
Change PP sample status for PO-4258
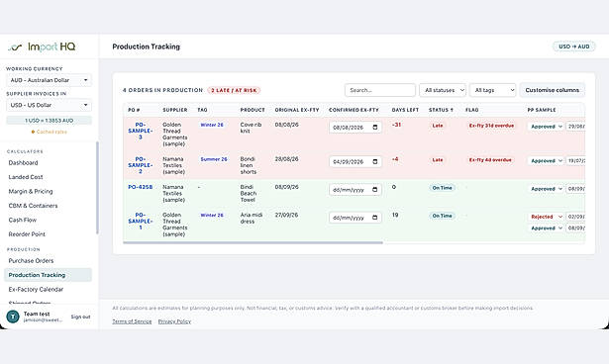tap(546, 189)
